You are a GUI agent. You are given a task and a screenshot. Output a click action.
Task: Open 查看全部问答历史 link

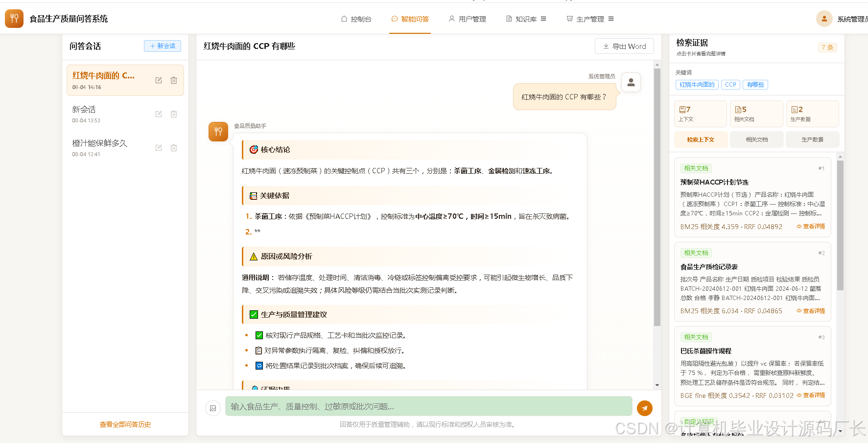(x=125, y=424)
